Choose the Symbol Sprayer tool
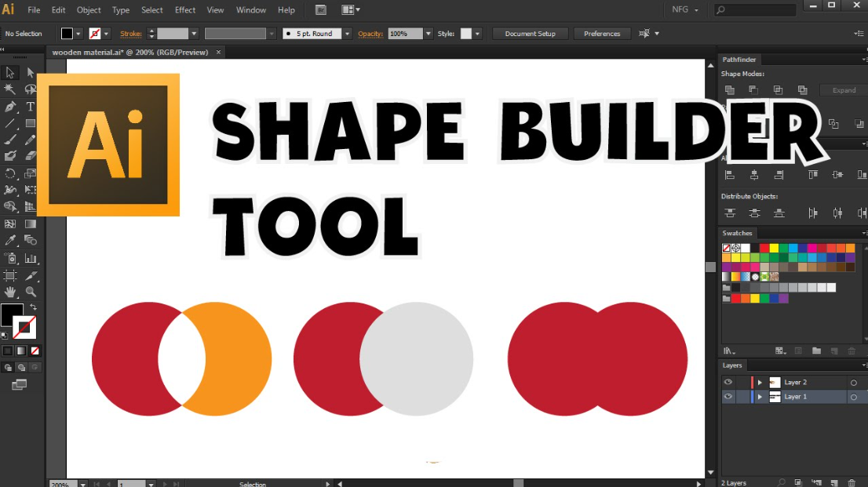The image size is (868, 487). (x=10, y=259)
